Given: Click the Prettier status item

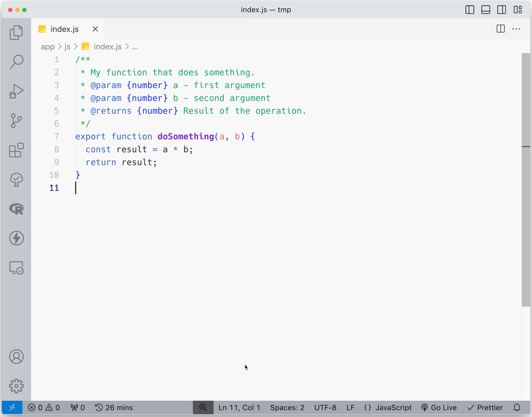Looking at the screenshot, I should pos(485,408).
